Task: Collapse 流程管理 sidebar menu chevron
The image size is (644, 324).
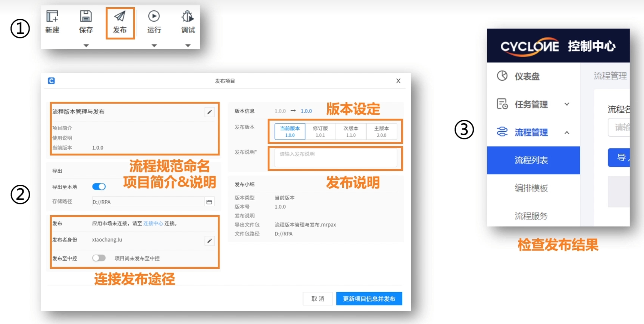Action: (567, 132)
